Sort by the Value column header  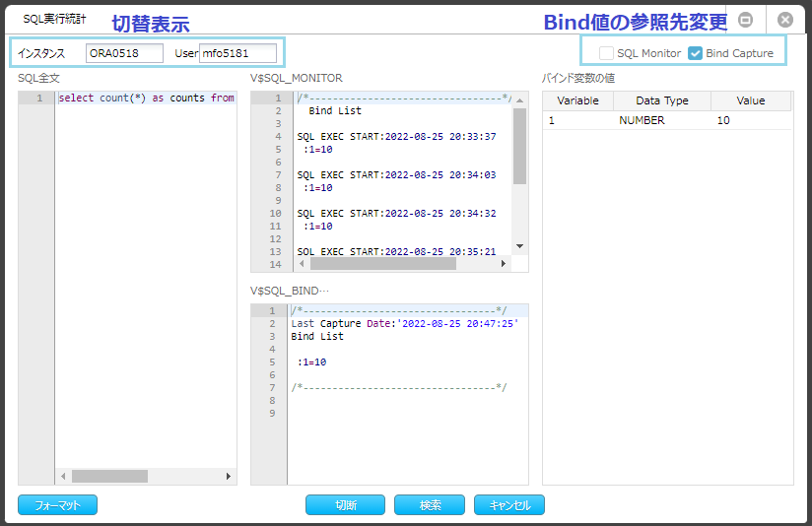pyautogui.click(x=751, y=100)
